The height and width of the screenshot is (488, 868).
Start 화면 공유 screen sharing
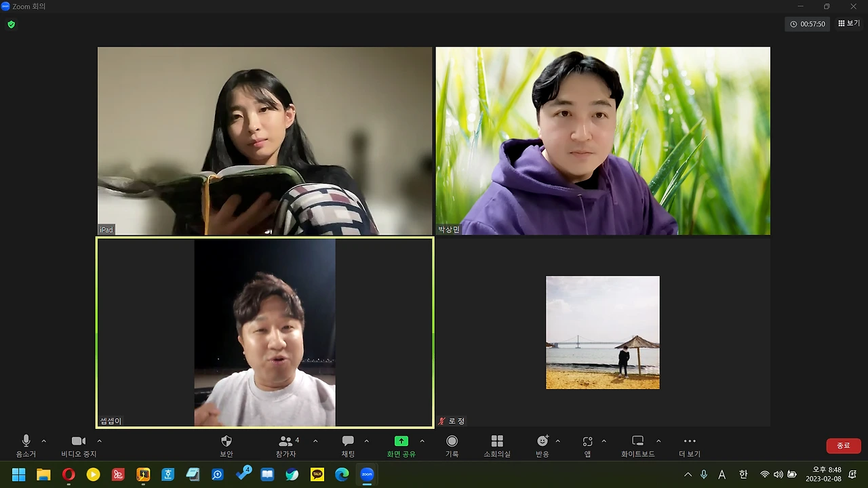click(x=401, y=446)
